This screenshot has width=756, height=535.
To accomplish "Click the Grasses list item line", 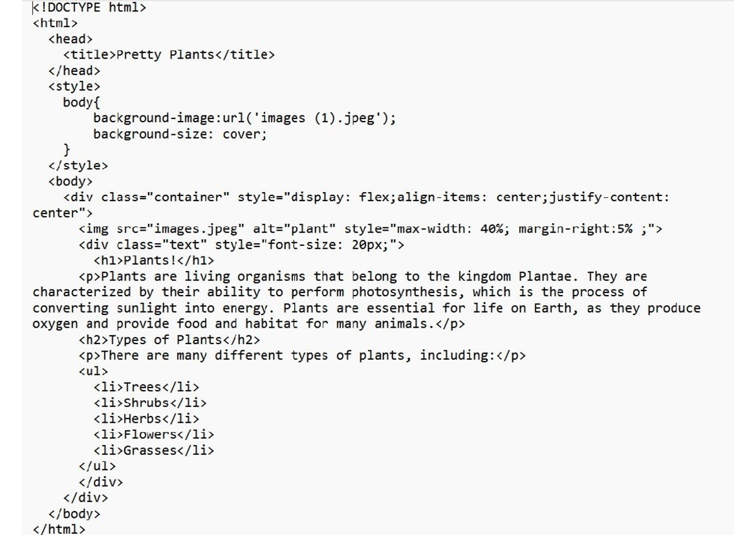I will pyautogui.click(x=154, y=450).
